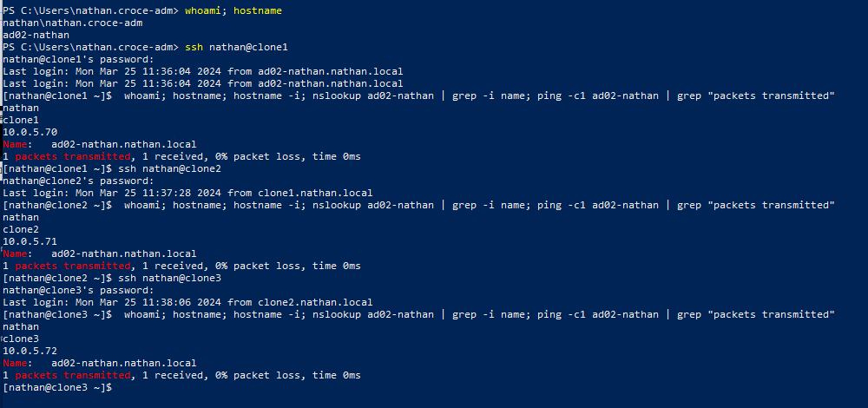
Task: Click the 'nathan@clone2's password:' prompt line
Action: tap(78, 181)
